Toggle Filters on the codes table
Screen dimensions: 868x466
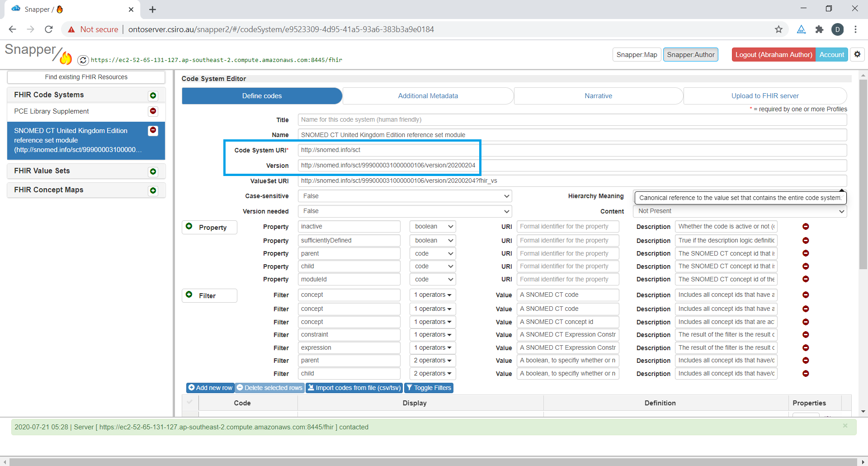point(429,388)
